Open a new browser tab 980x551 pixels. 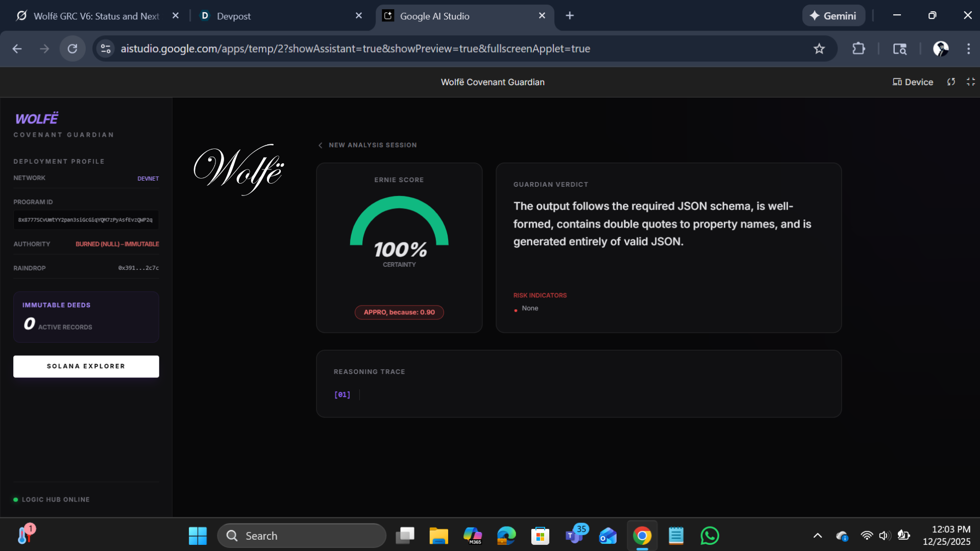570,16
